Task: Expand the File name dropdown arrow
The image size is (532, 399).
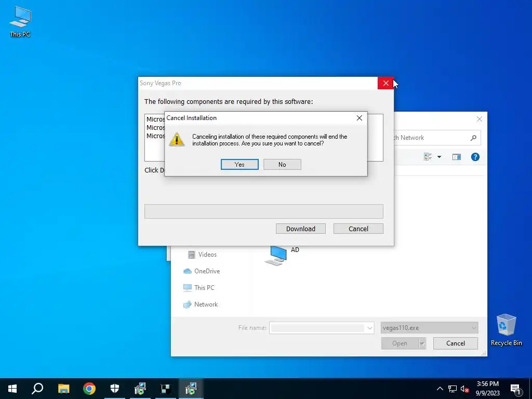Action: pos(370,328)
